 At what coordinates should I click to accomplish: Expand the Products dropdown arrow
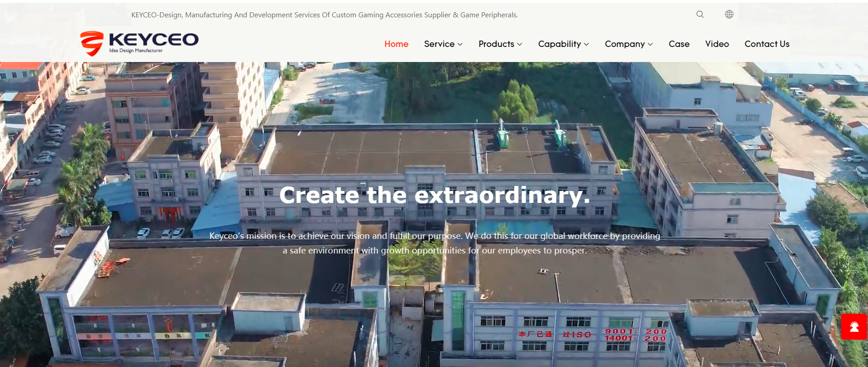(520, 44)
